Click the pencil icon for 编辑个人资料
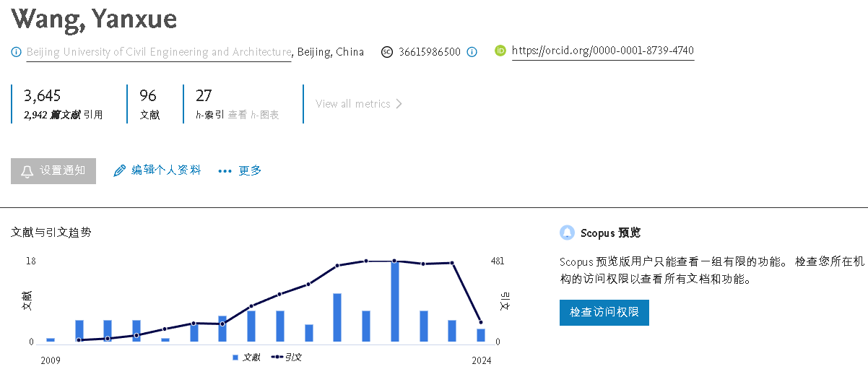 click(120, 170)
